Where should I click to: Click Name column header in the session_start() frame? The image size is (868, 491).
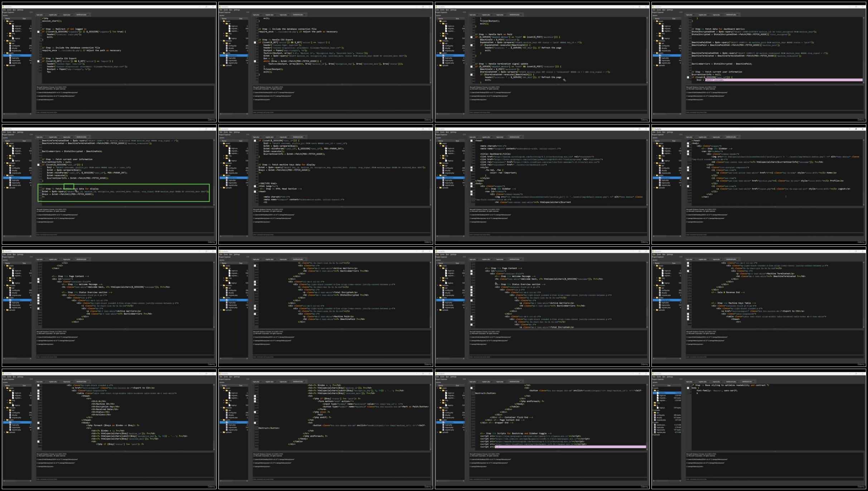pyautogui.click(x=8, y=19)
